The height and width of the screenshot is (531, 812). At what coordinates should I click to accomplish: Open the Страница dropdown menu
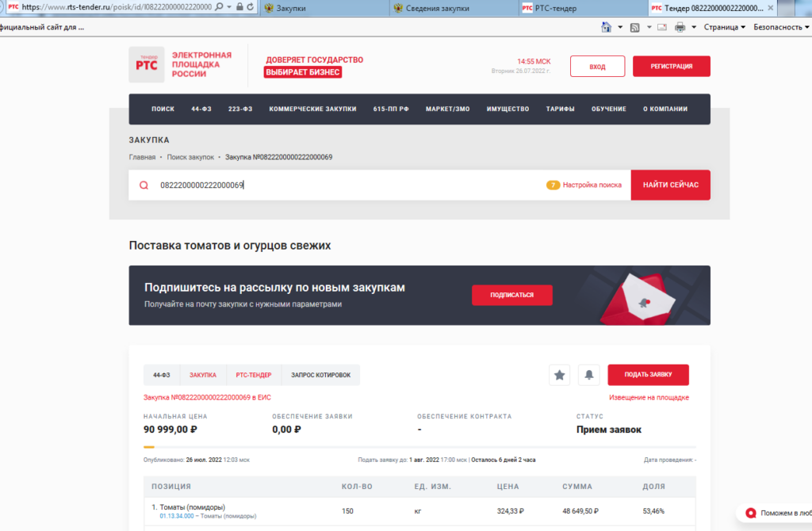[x=724, y=27]
